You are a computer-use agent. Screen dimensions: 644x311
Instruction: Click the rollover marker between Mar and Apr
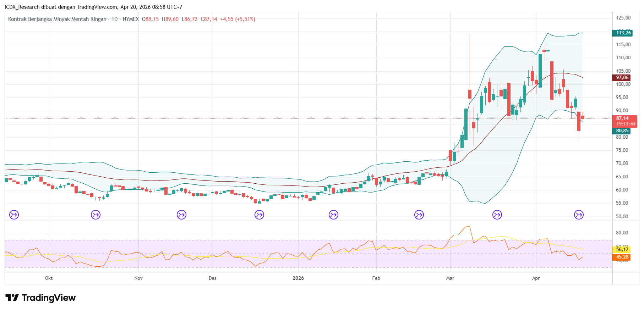[497, 215]
